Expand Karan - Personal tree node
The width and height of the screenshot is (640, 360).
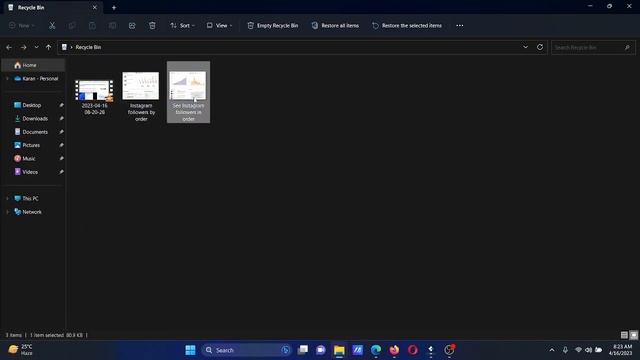pos(7,78)
